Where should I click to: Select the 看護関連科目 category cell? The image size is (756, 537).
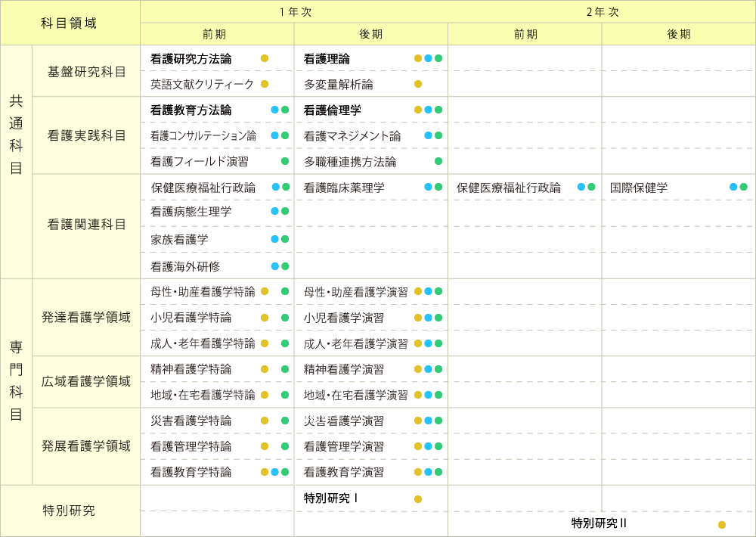(x=86, y=225)
